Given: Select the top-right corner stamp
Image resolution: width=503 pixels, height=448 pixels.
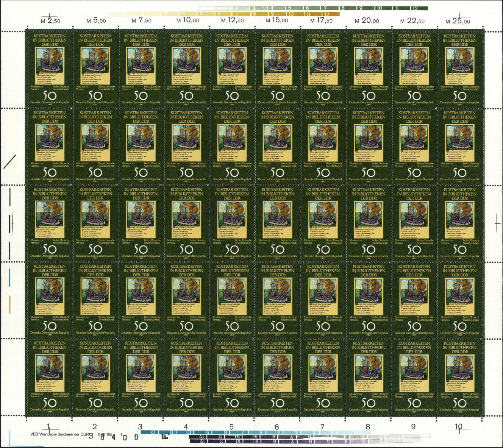Looking at the screenshot, I should point(459,69).
